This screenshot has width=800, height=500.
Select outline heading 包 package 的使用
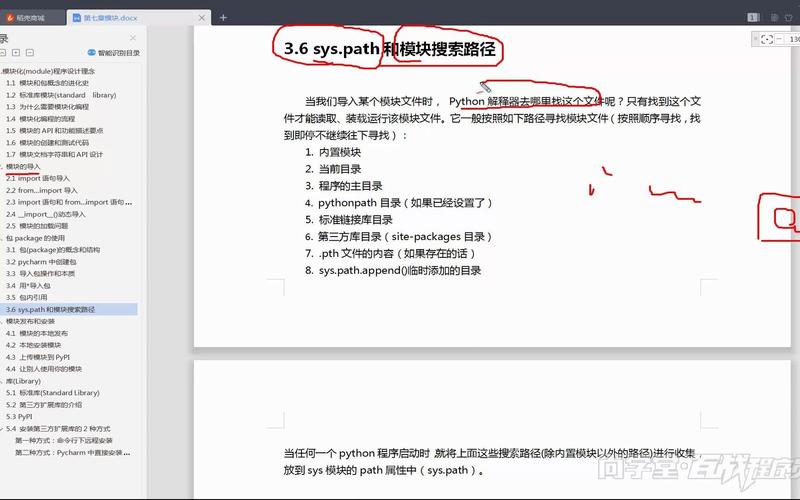click(35, 238)
